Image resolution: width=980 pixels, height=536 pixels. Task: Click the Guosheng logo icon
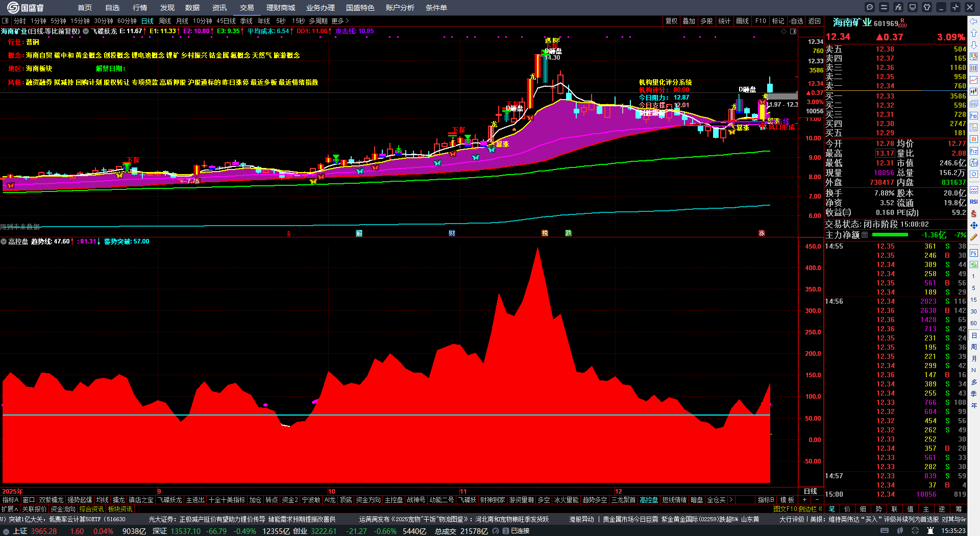pyautogui.click(x=13, y=7)
